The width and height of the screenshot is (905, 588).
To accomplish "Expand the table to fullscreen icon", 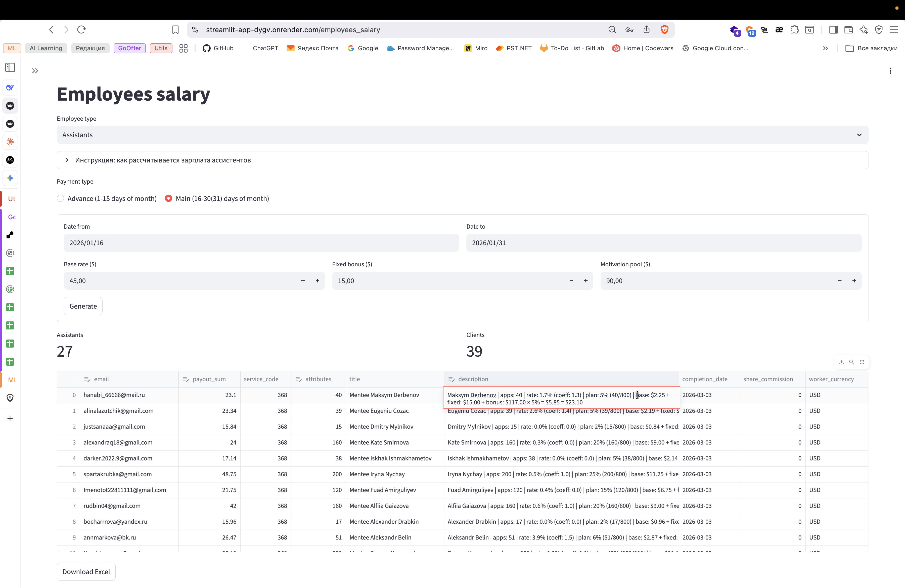I will point(862,362).
